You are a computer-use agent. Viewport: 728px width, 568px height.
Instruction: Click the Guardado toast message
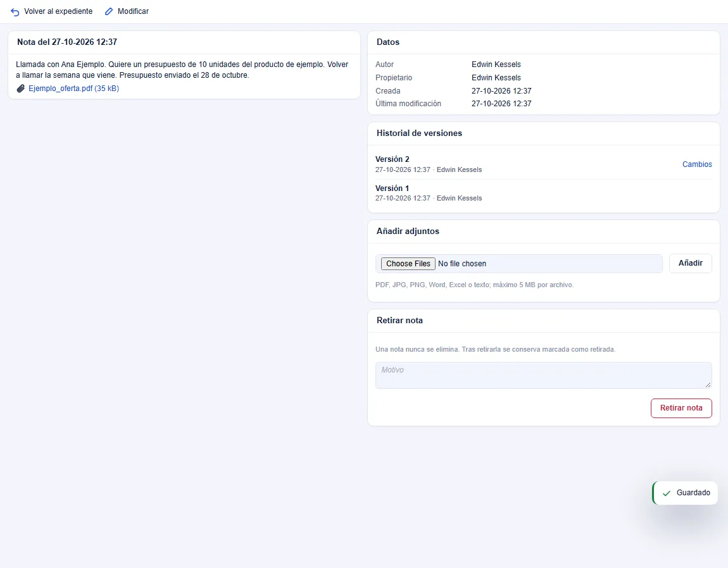point(685,493)
